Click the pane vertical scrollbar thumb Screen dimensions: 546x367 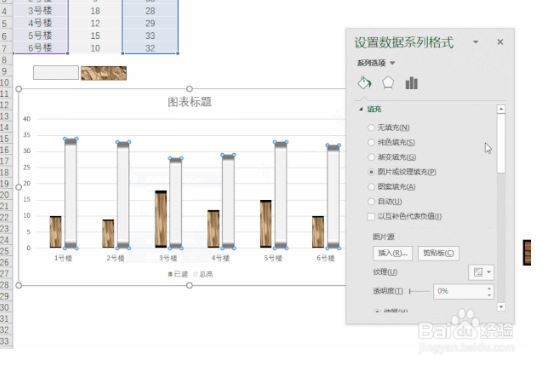tap(501, 143)
